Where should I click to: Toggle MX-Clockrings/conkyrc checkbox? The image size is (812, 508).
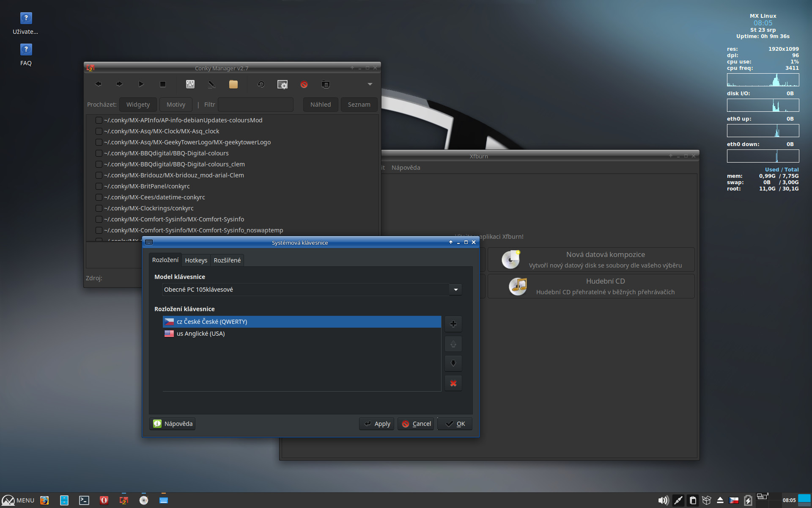tap(99, 208)
